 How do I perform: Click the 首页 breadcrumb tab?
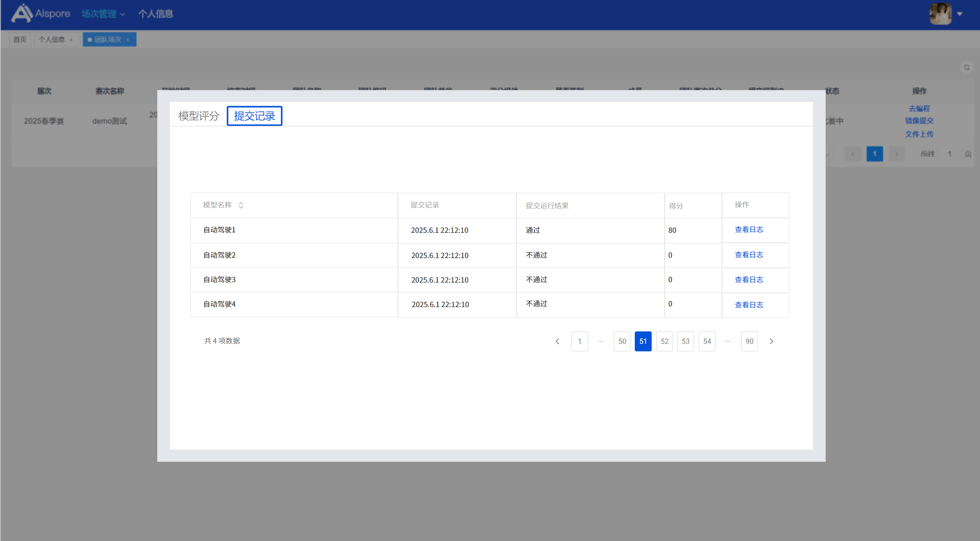click(x=20, y=40)
